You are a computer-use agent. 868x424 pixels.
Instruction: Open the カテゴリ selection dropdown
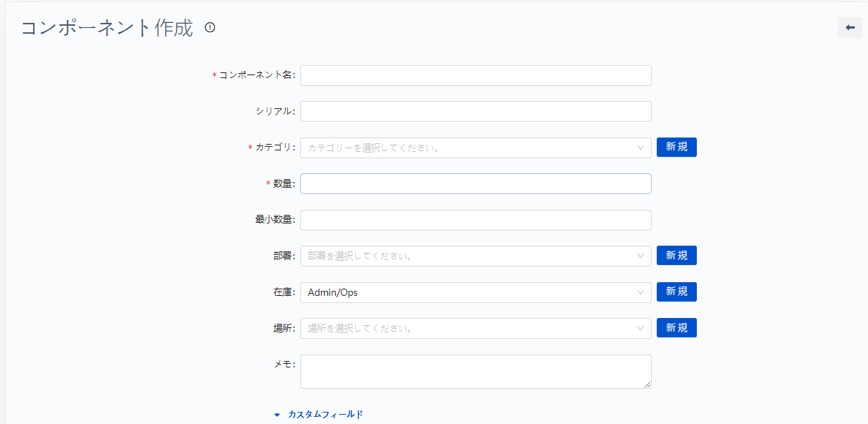[x=473, y=148]
